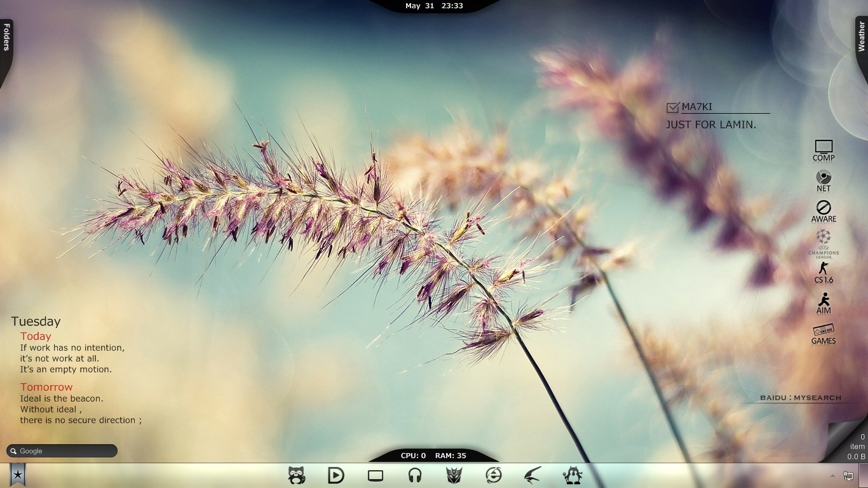Screen dimensions: 868x488
Task: Launch the Champions League shortcut
Action: tap(824, 243)
